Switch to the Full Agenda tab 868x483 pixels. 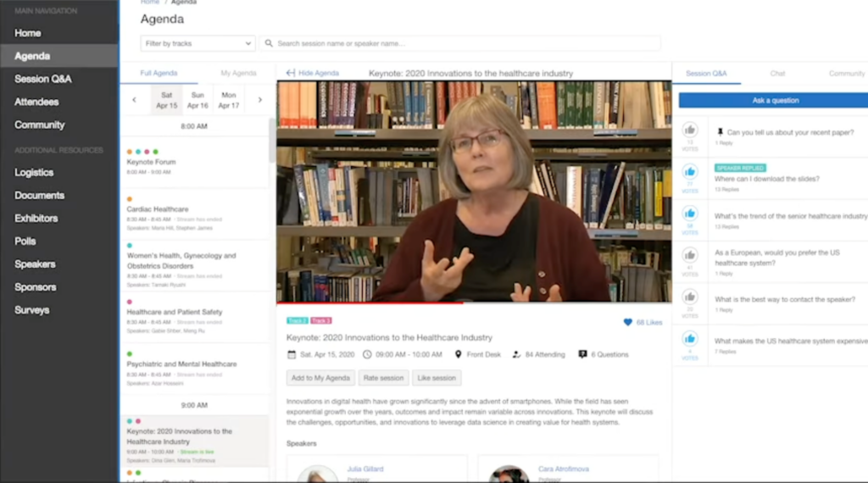pyautogui.click(x=159, y=73)
